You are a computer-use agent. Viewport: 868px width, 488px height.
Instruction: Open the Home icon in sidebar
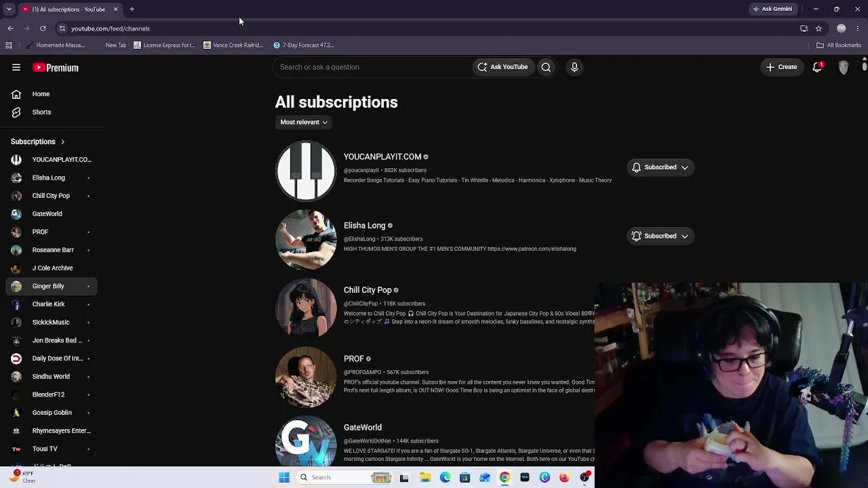16,94
